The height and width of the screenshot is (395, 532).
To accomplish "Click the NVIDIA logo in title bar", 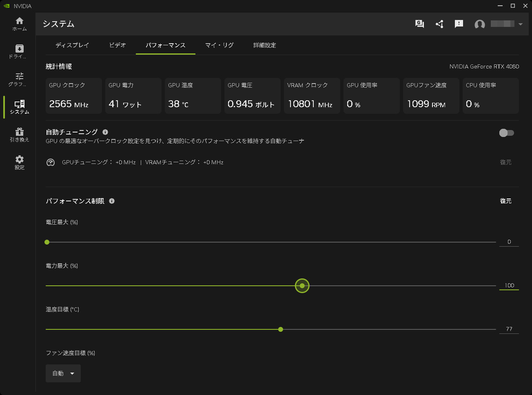I will tap(7, 6).
